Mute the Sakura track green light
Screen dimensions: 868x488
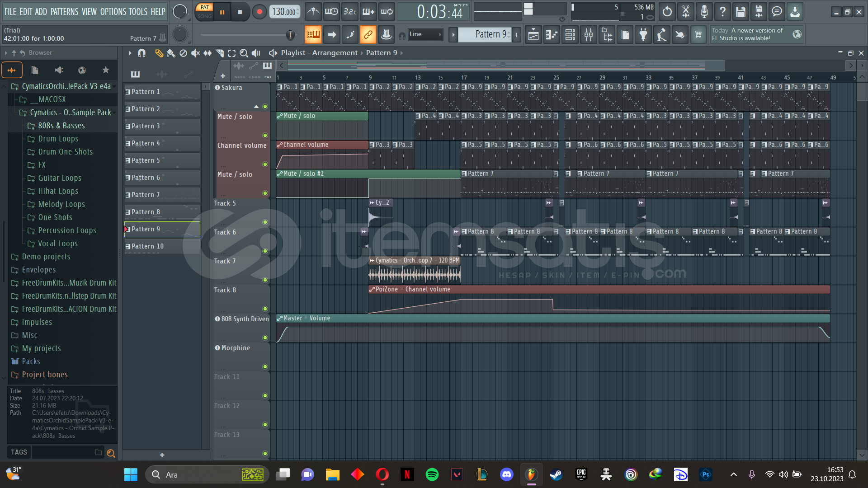pos(265,107)
